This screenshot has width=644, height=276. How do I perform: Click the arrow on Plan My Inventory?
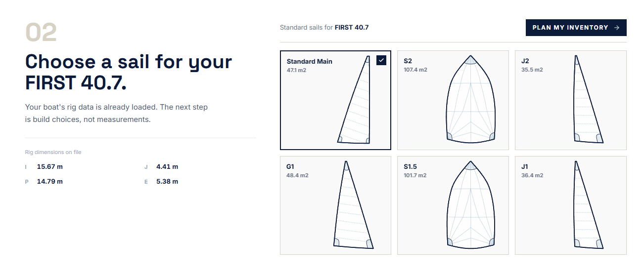click(616, 28)
